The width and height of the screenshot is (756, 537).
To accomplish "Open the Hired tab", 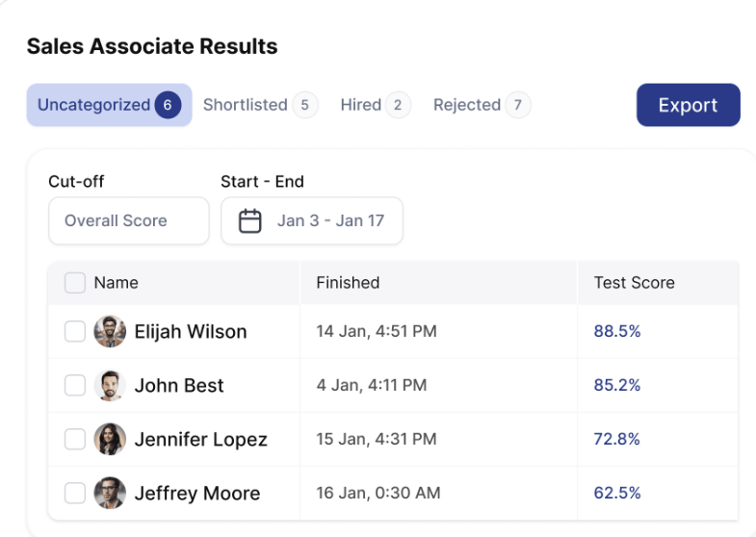I will point(361,105).
